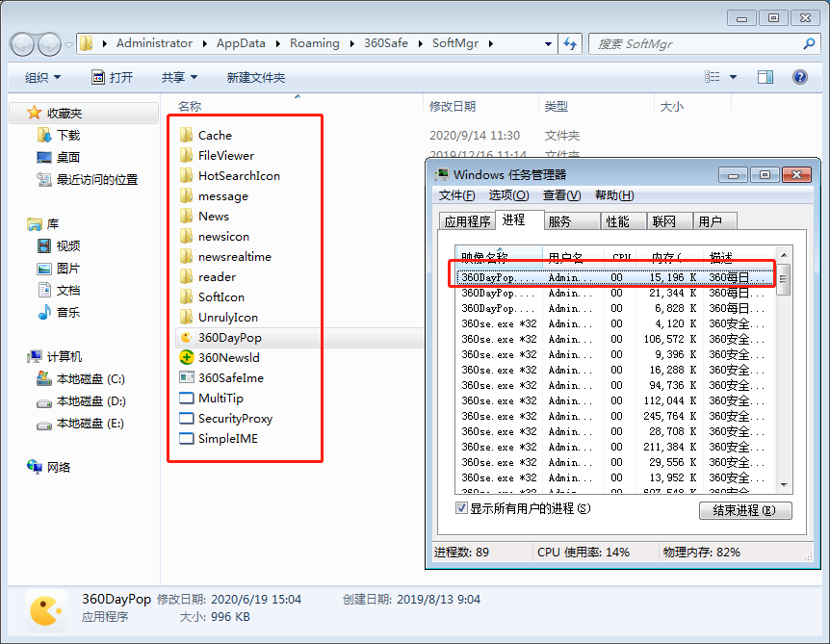Open 桌面 in favorites sidebar
830x644 pixels.
(x=68, y=157)
